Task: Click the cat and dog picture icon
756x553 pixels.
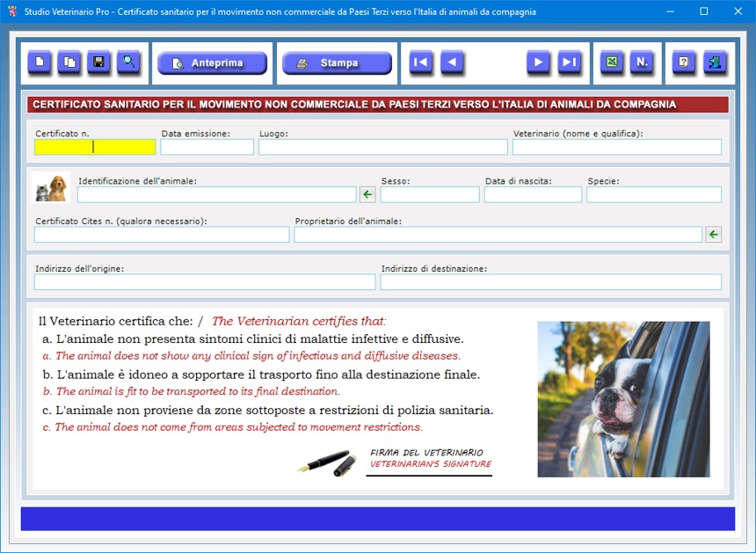Action: [x=51, y=188]
